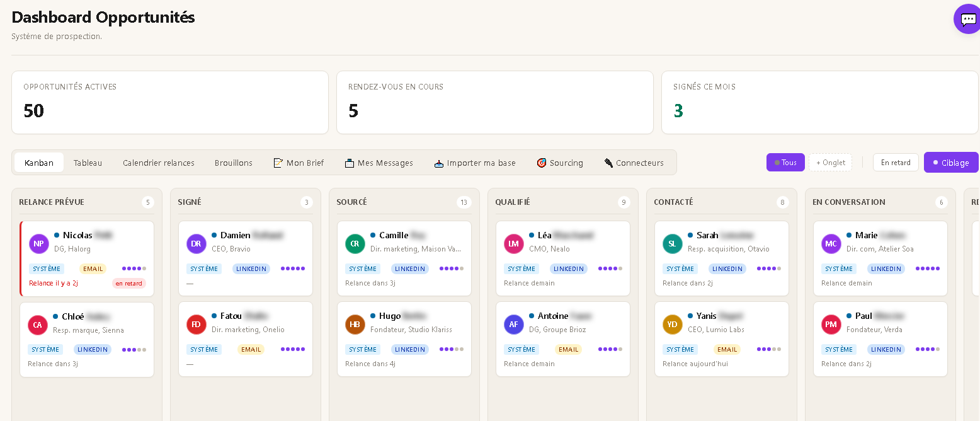980x421 pixels.
Task: Click the Signés ce mois stat card
Action: (x=820, y=102)
